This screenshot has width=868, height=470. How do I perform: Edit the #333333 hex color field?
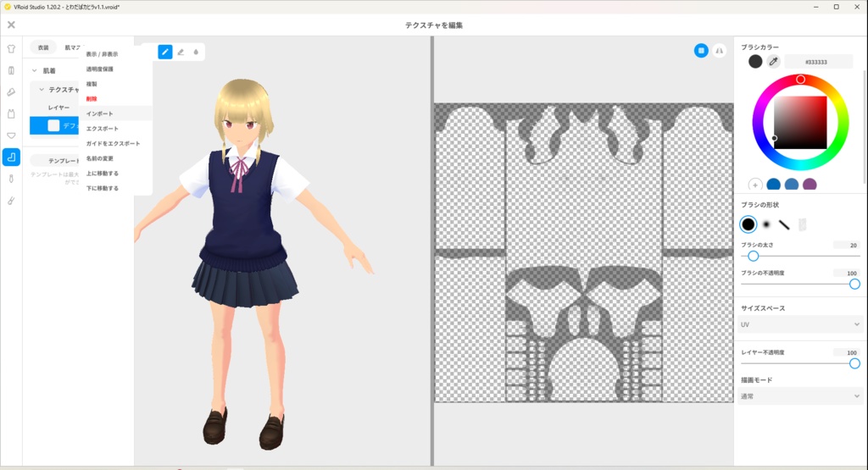(818, 62)
